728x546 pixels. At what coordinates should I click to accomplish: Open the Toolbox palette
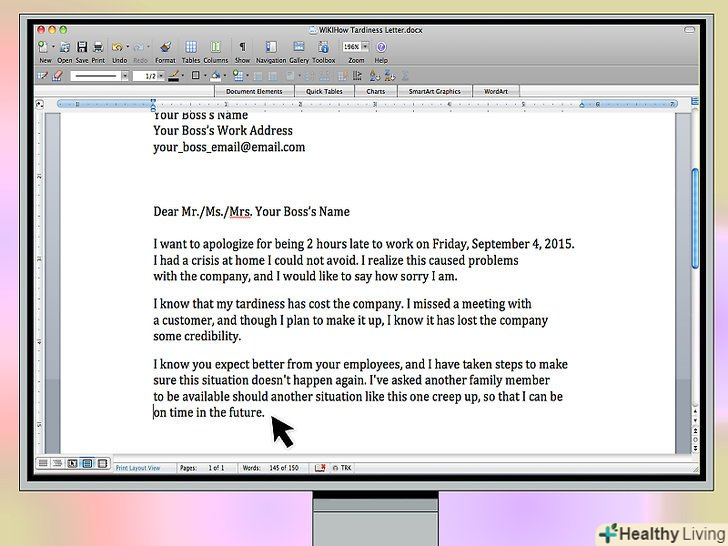(324, 47)
